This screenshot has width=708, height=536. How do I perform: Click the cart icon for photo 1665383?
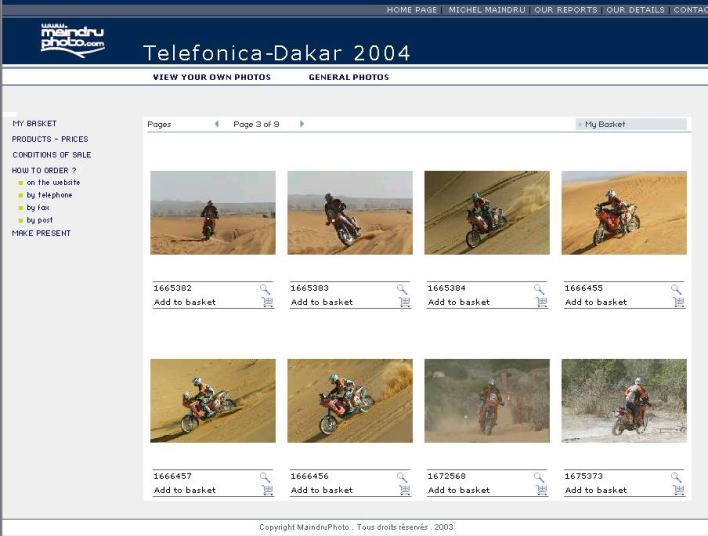(x=405, y=302)
